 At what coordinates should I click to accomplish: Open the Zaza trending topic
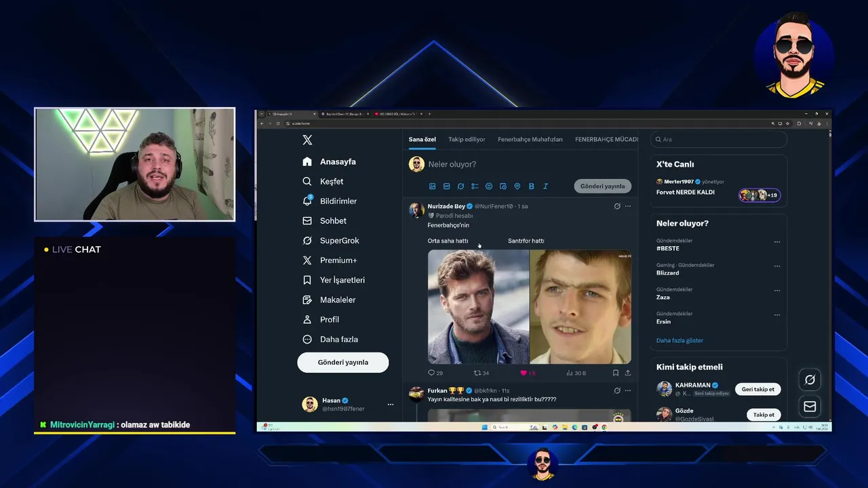click(663, 298)
